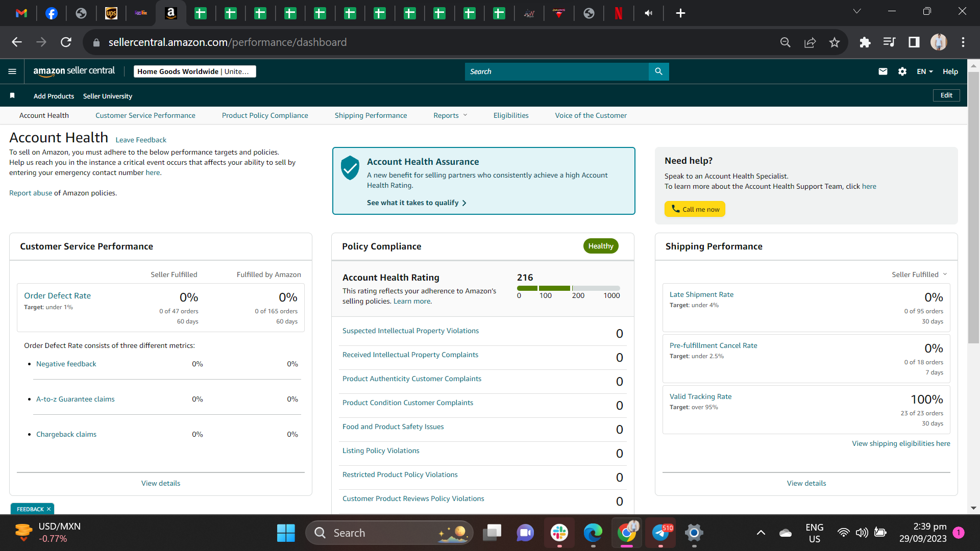The image size is (980, 551).
Task: Click the green Healthy status badge
Action: [x=601, y=246]
